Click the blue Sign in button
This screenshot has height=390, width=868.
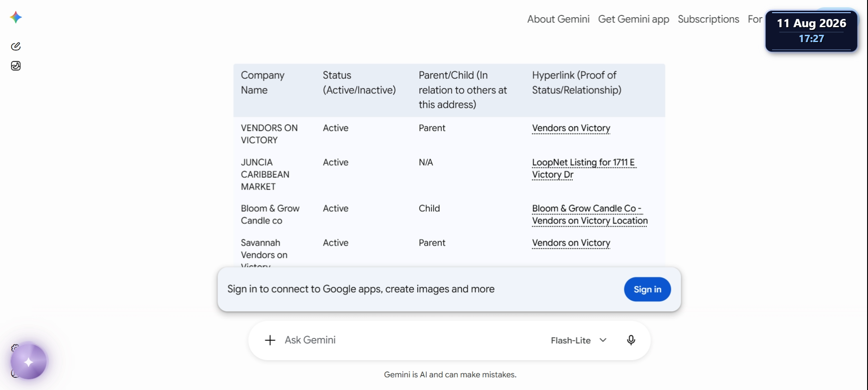(x=647, y=290)
